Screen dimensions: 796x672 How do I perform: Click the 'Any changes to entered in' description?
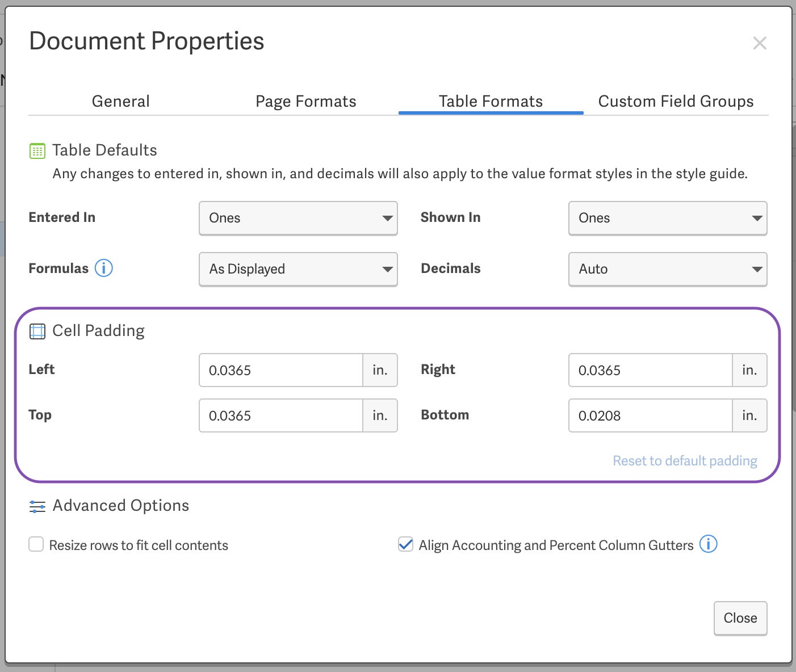pos(400,174)
